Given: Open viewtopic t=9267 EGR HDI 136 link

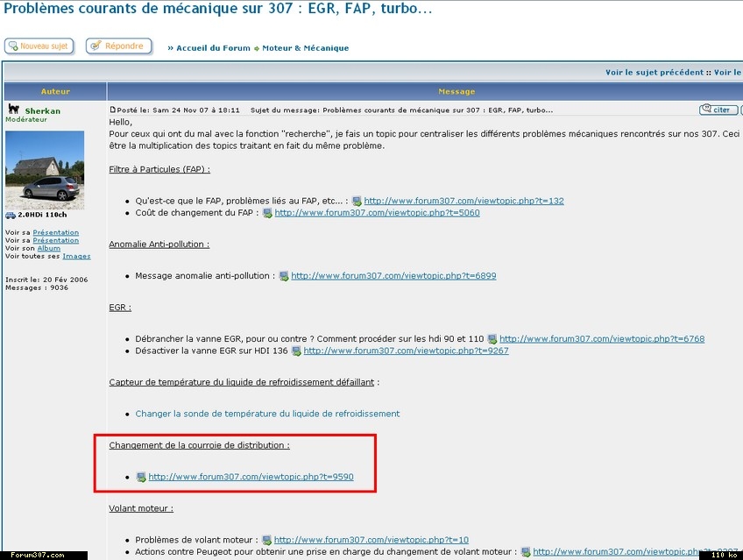Looking at the screenshot, I should [406, 351].
